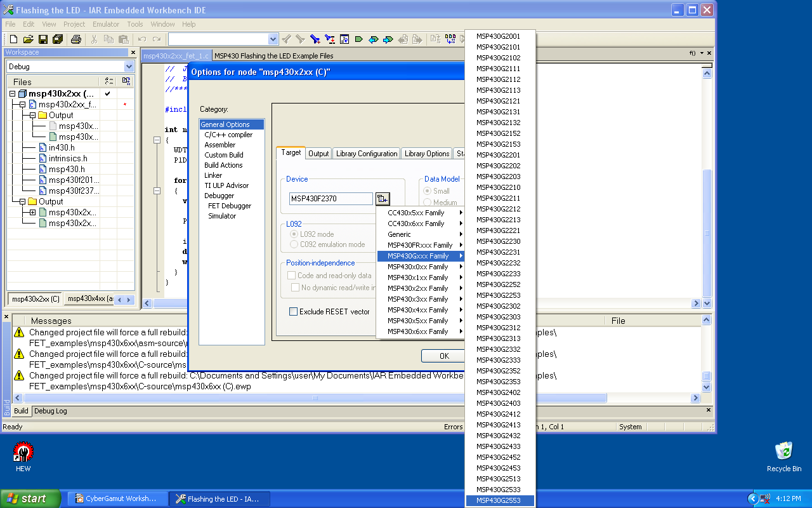The image size is (812, 508).
Task: Click the Redo toolbar icon
Action: click(157, 39)
